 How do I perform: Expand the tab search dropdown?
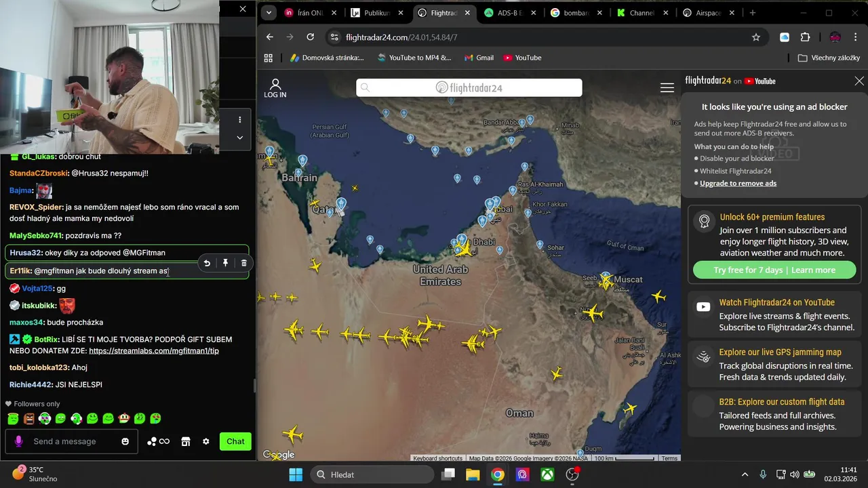pos(269,13)
